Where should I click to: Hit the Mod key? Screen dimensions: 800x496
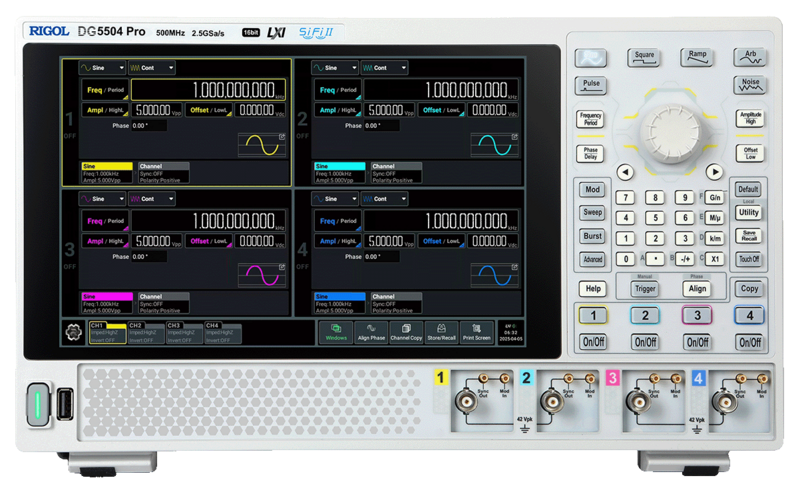click(x=592, y=189)
